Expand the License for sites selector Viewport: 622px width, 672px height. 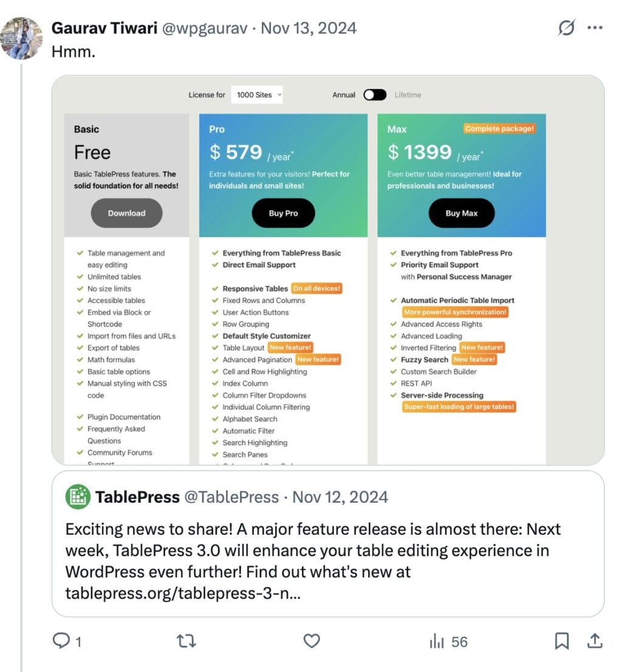pos(256,95)
